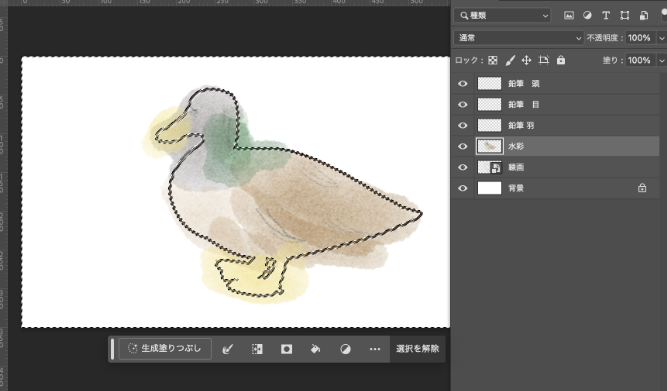
Task: Click the 鉛筆 羽 layer thumbnail
Action: (489, 125)
